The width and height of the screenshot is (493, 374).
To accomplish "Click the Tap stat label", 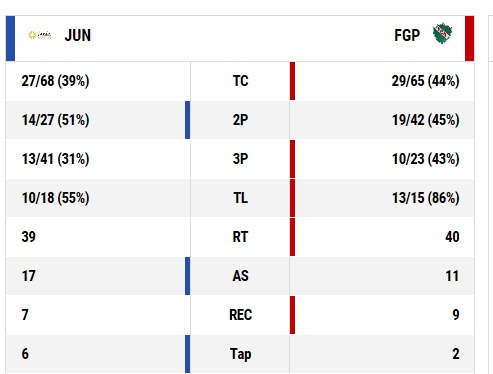I will coord(240,354).
